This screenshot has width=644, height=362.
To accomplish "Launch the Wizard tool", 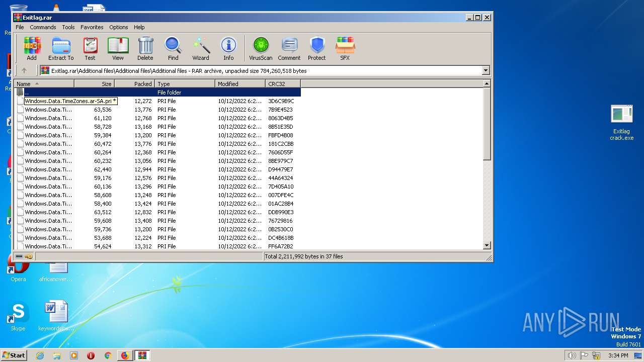I will point(201,48).
